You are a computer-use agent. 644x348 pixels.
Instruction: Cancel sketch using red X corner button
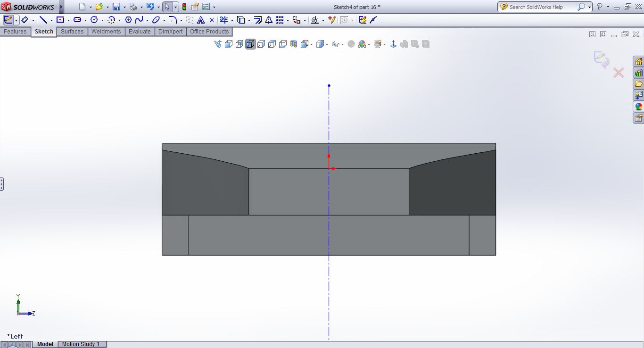tap(619, 73)
